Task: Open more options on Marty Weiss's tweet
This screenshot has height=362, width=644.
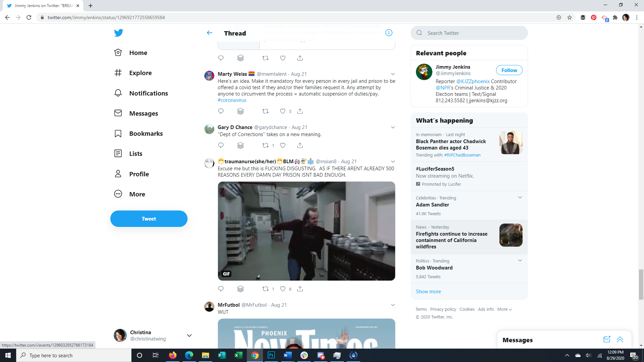Action: [x=393, y=74]
